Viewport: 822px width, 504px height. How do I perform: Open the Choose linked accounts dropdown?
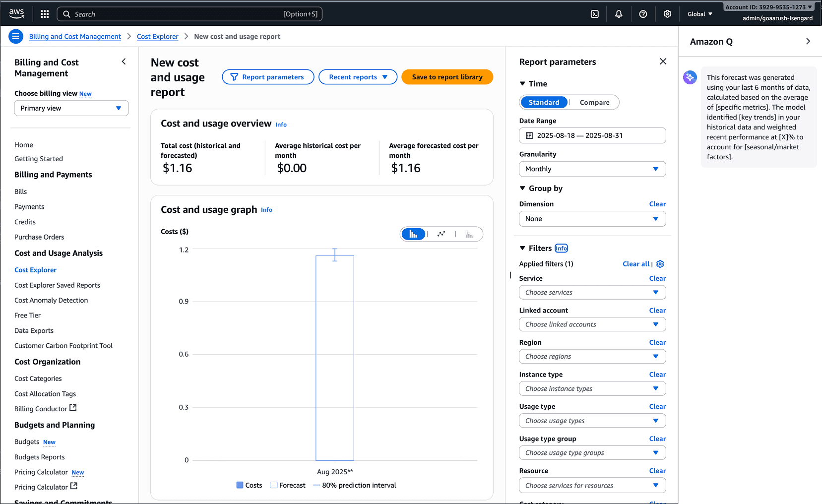click(x=592, y=324)
